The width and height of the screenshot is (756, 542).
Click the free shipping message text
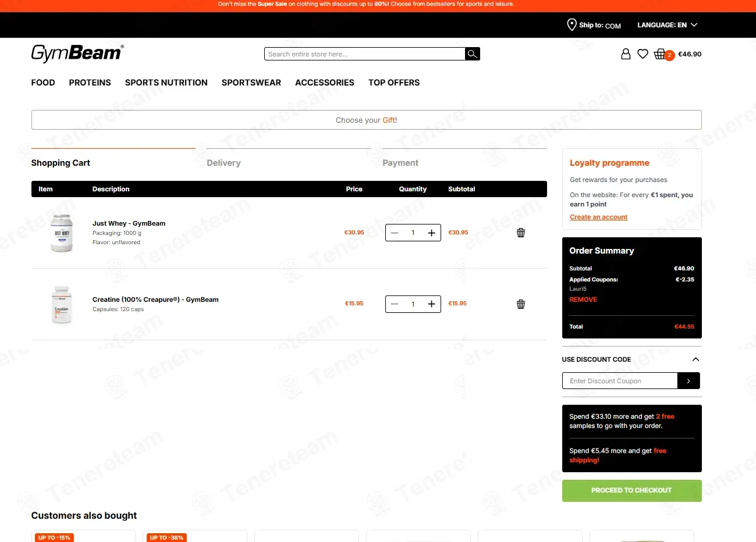tap(617, 455)
